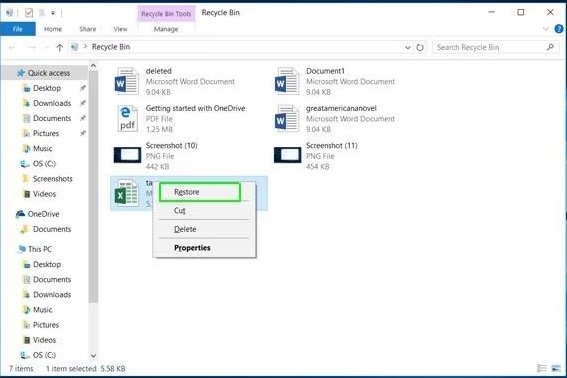The width and height of the screenshot is (567, 378).
Task: Click the Back navigation arrow
Action: click(x=12, y=47)
